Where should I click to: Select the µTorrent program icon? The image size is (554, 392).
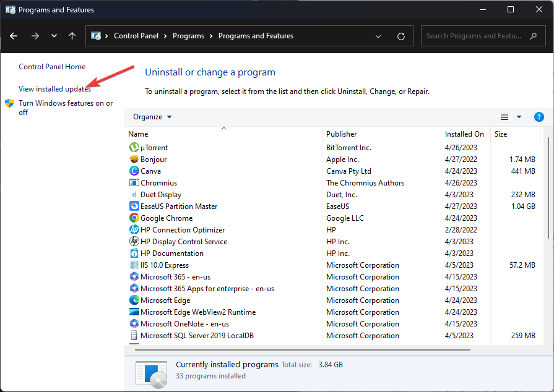point(134,148)
